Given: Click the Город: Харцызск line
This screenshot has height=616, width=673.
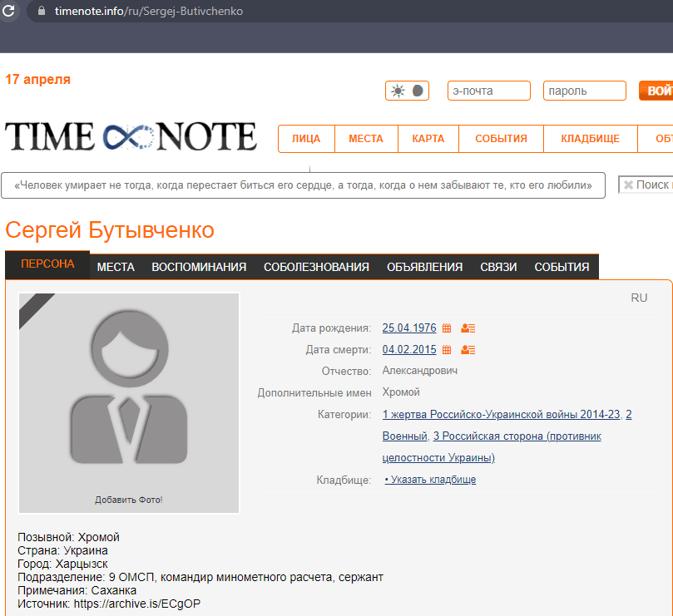Looking at the screenshot, I should click(x=62, y=564).
